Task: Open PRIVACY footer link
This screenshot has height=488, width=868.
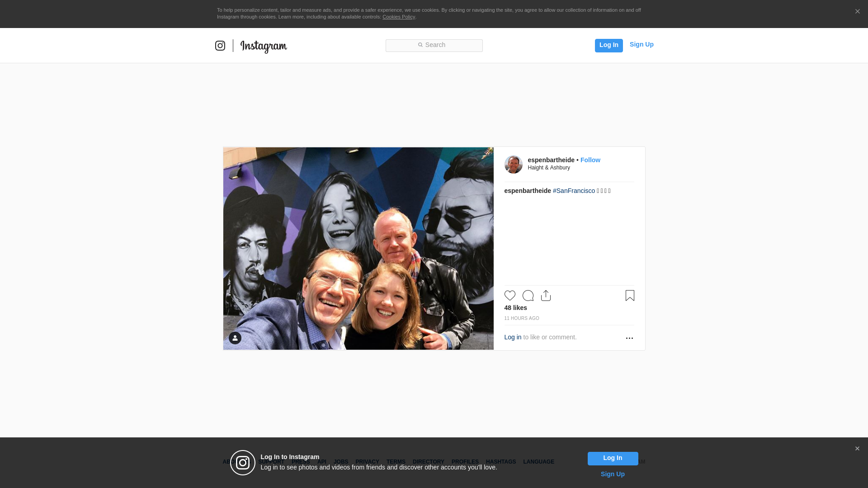Action: tap(367, 462)
